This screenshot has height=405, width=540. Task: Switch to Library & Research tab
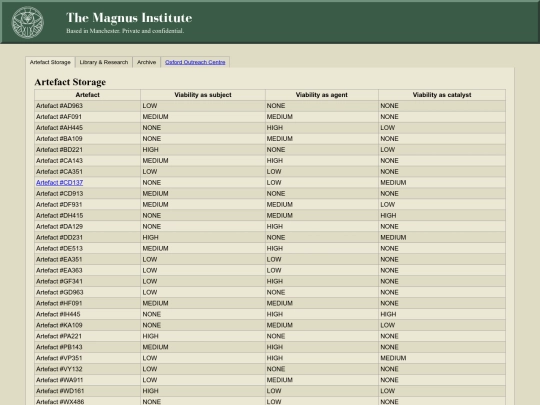point(104,62)
